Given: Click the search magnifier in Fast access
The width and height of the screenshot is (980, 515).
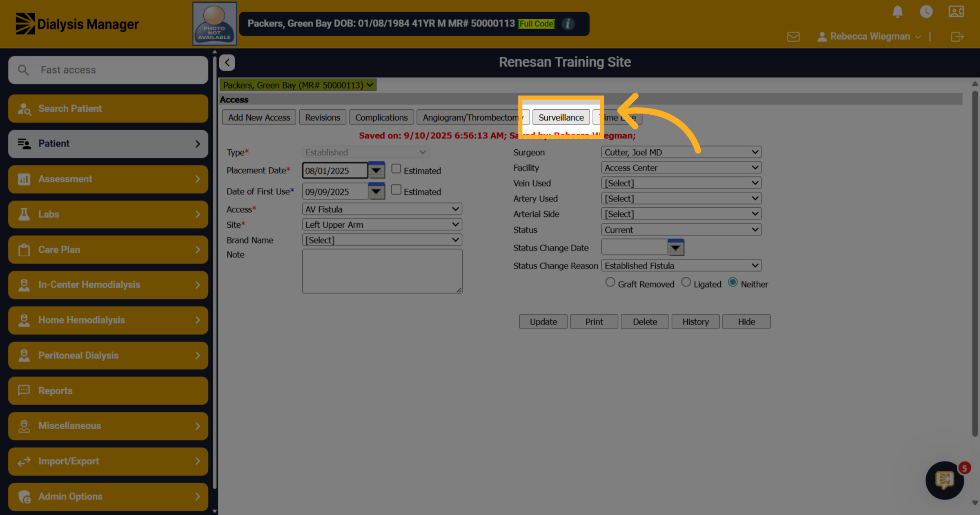Looking at the screenshot, I should [23, 70].
